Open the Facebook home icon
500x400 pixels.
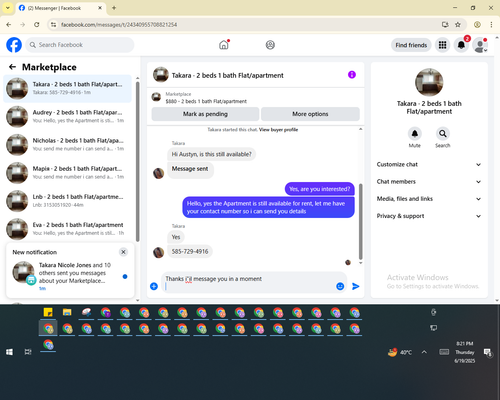pos(224,45)
